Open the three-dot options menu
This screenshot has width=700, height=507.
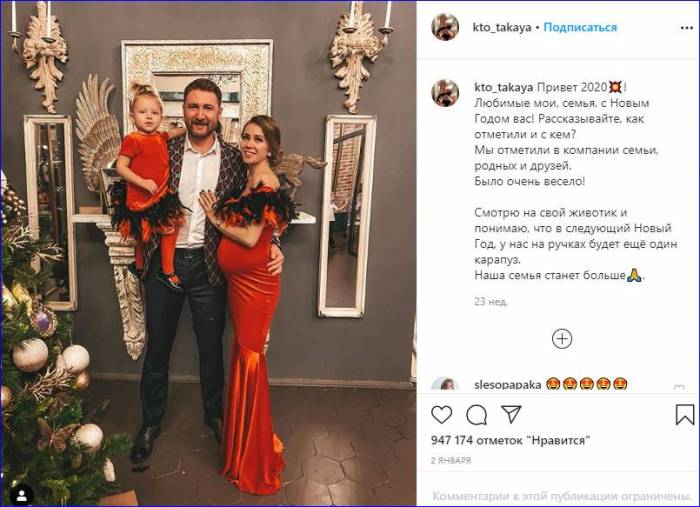686,28
